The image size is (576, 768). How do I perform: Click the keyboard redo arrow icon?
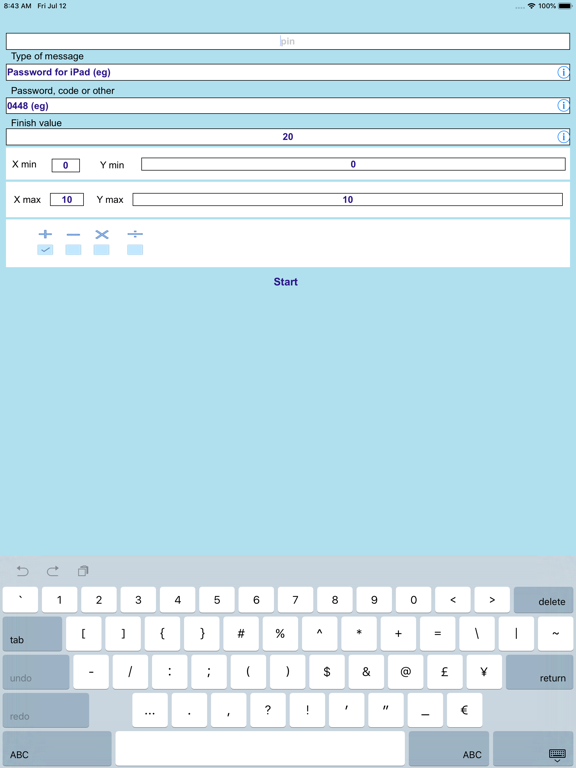coord(52,571)
